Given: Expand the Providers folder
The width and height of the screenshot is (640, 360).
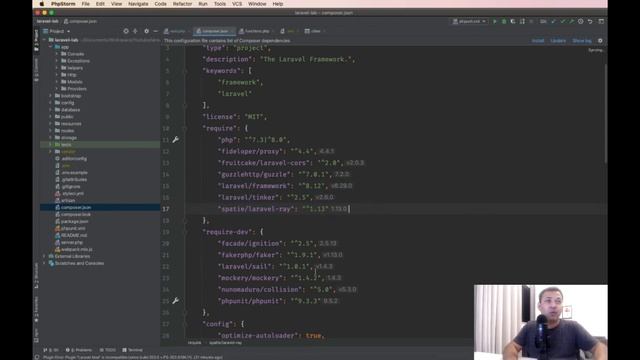Looking at the screenshot, I should [57, 89].
